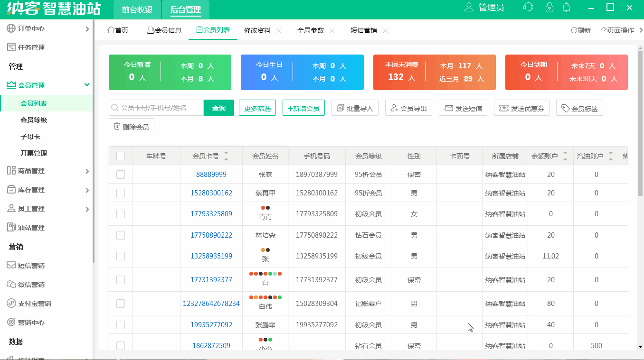Click the 删除会员 trash button
Screen dimensions: 644x360
click(131, 127)
